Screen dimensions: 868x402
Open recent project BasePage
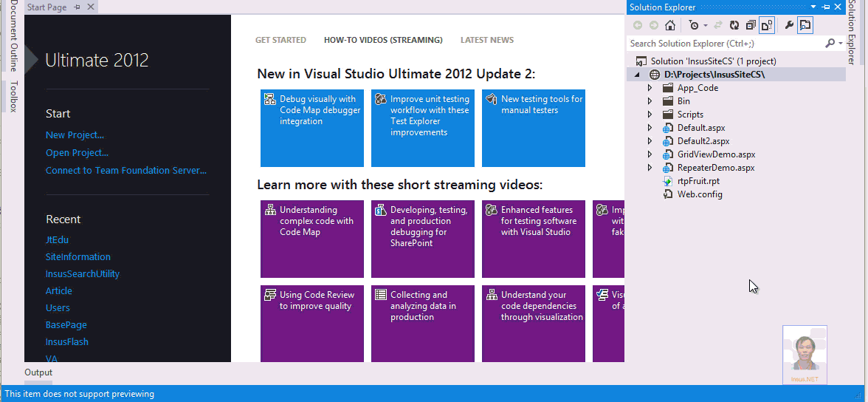(x=66, y=325)
